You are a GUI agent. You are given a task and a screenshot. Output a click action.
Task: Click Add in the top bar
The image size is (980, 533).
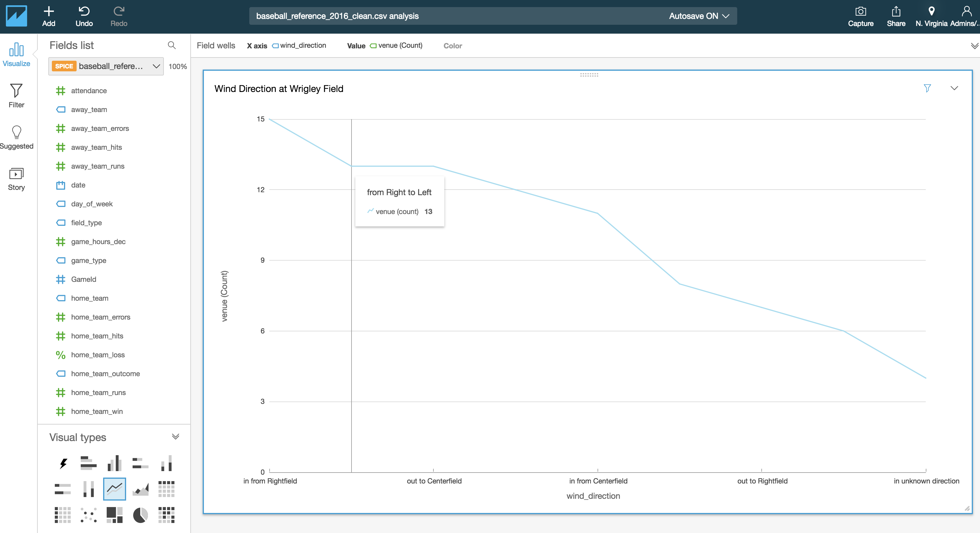(x=49, y=17)
